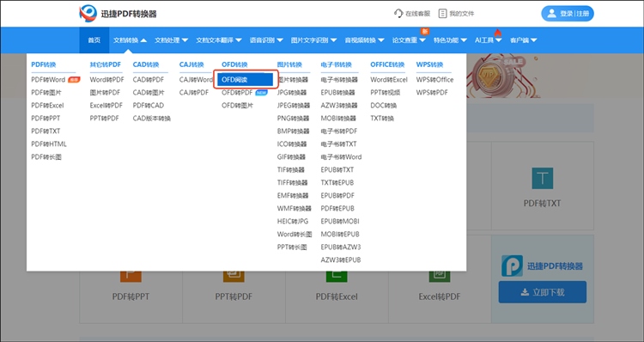The height and width of the screenshot is (342, 644).
Task: Select PPT转长图 menu item
Action: (292, 247)
